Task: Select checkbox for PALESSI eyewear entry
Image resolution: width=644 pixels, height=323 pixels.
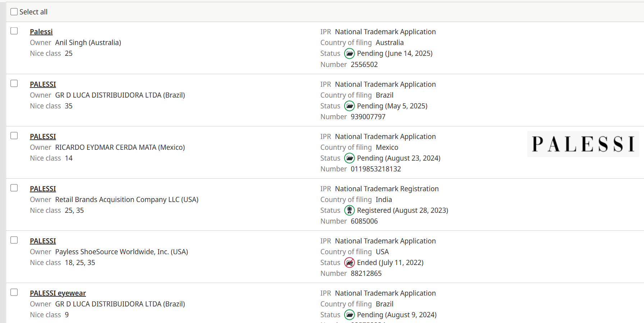Action: coord(14,292)
